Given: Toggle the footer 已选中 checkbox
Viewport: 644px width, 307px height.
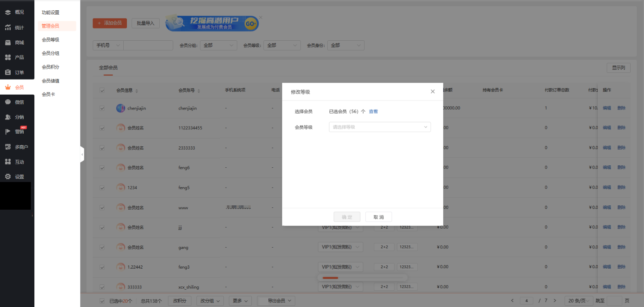Looking at the screenshot, I should [x=102, y=301].
